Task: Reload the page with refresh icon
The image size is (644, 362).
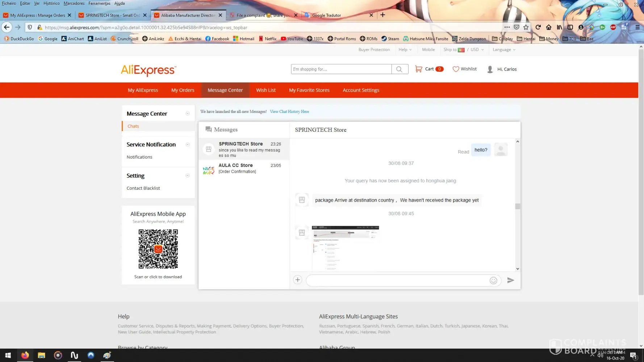Action: 538,27
